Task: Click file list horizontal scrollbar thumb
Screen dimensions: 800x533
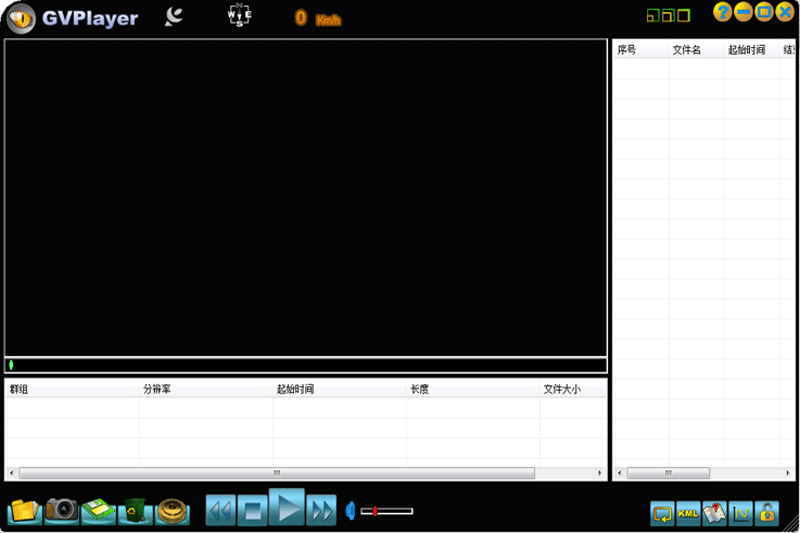Action: 668,473
